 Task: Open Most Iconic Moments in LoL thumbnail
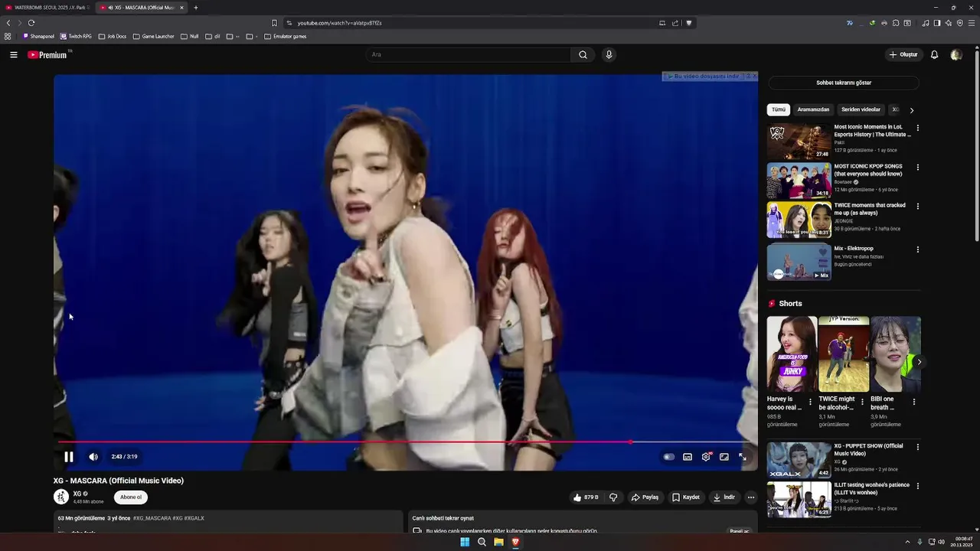point(799,141)
